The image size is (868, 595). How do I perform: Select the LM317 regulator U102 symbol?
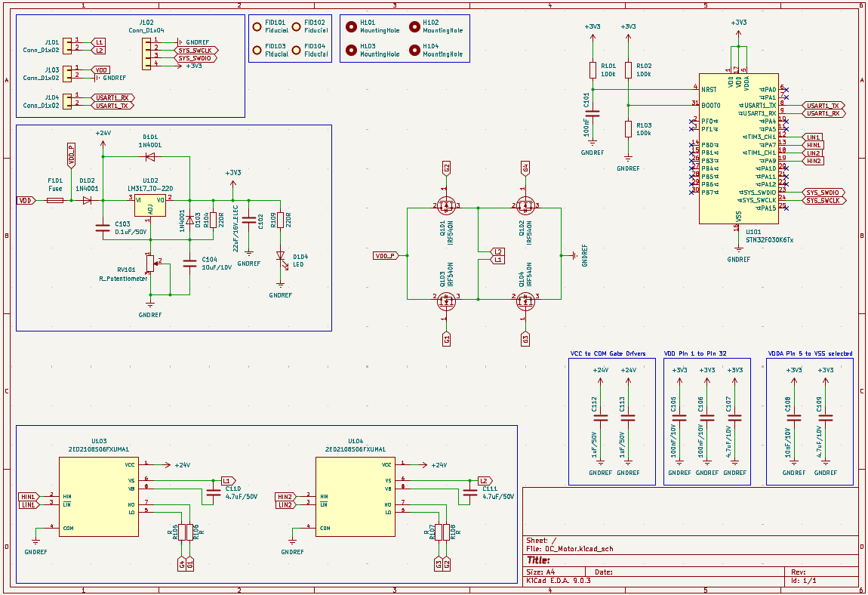pos(149,205)
